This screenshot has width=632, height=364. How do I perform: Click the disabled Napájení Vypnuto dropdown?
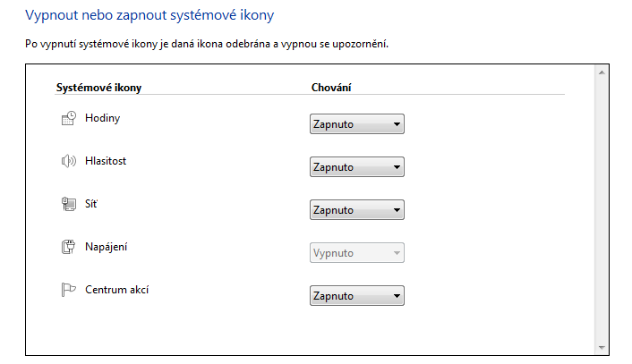(x=356, y=253)
